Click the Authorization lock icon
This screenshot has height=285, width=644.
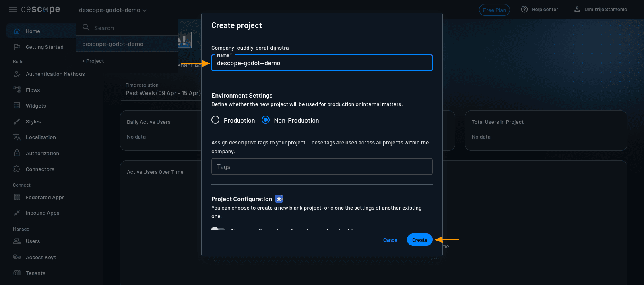[x=17, y=153]
